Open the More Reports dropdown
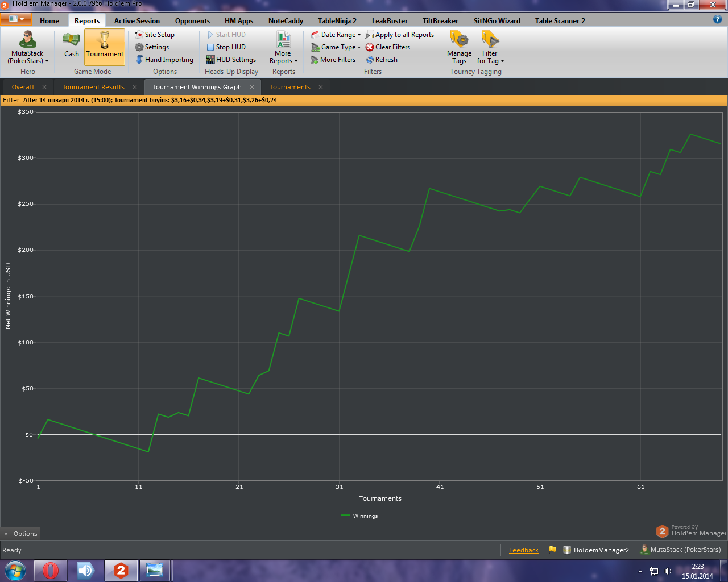 [283, 48]
